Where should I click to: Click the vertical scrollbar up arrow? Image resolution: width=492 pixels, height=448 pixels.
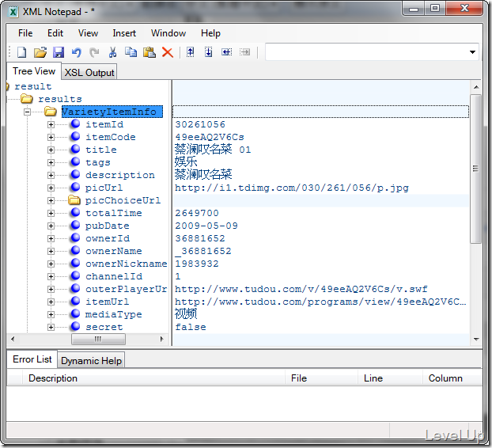click(x=476, y=87)
